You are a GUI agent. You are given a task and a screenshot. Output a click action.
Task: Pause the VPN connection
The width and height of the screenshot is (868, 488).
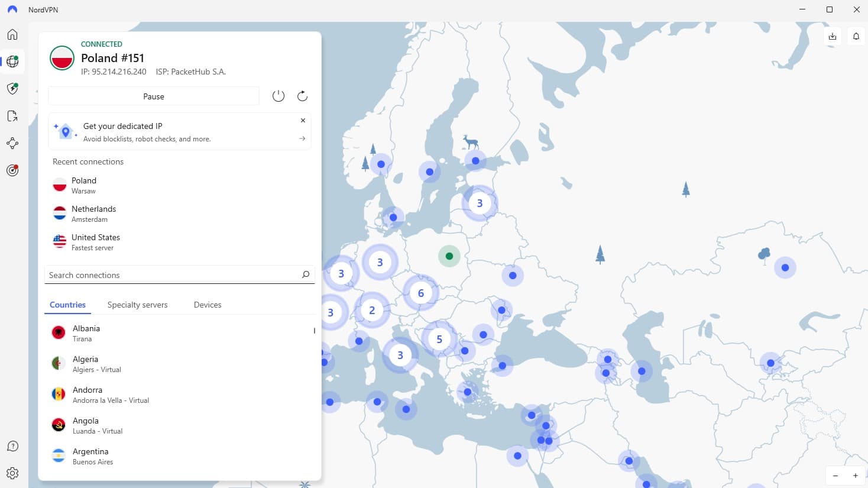coord(154,96)
